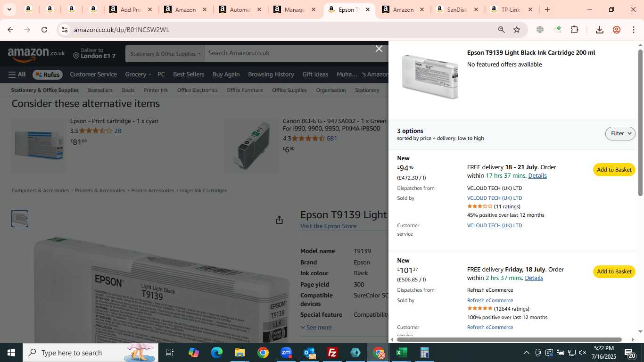Image resolution: width=644 pixels, height=362 pixels.
Task: Close the offers side panel X
Action: [379, 49]
